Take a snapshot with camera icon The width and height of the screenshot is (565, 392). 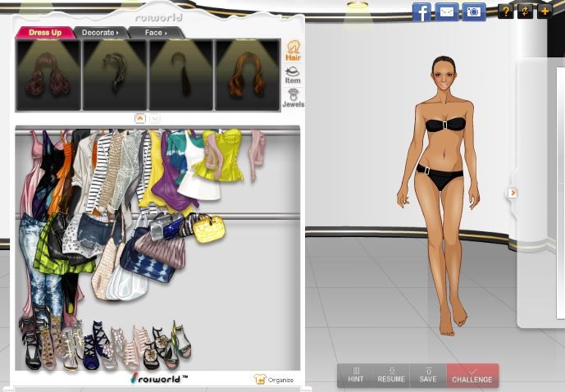(x=473, y=11)
